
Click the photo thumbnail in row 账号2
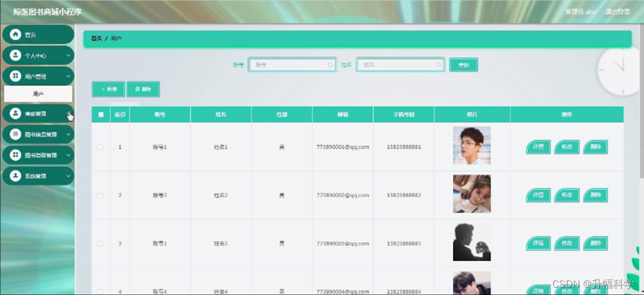472,194
